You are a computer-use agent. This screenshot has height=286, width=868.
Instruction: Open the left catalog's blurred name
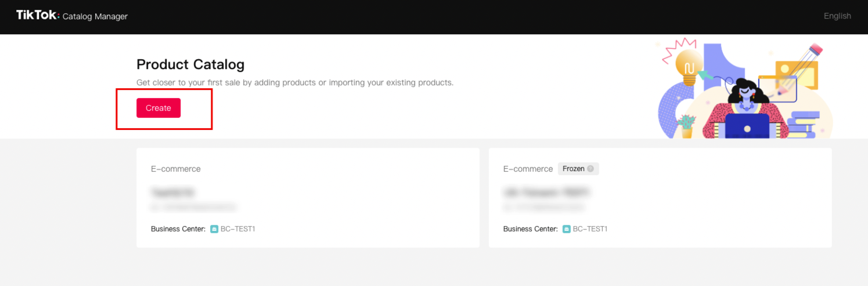173,192
